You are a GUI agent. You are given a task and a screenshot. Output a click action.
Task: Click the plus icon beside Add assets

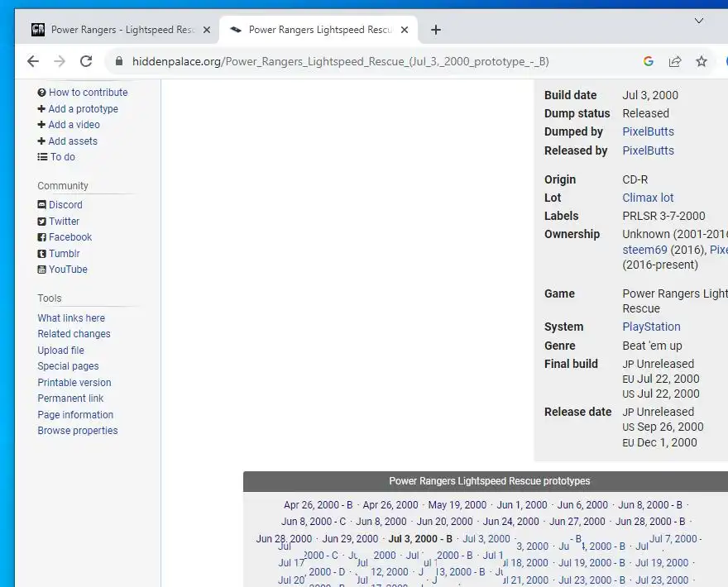[x=41, y=141]
